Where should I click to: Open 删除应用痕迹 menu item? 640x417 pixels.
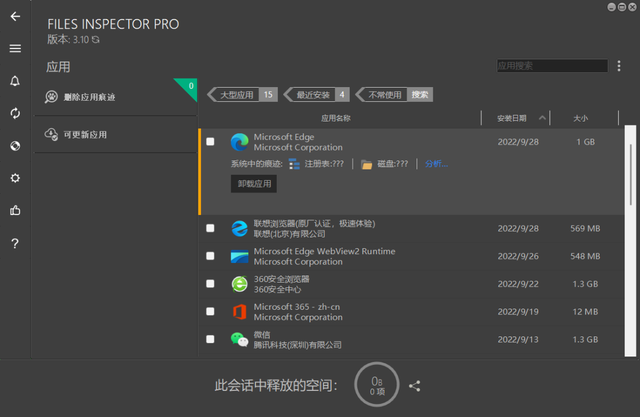pyautogui.click(x=116, y=97)
